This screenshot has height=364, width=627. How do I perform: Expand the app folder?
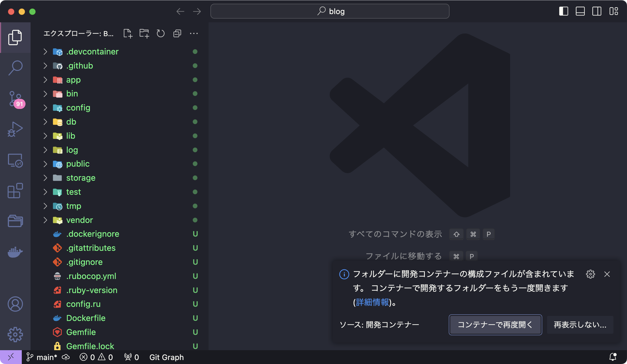(73, 80)
